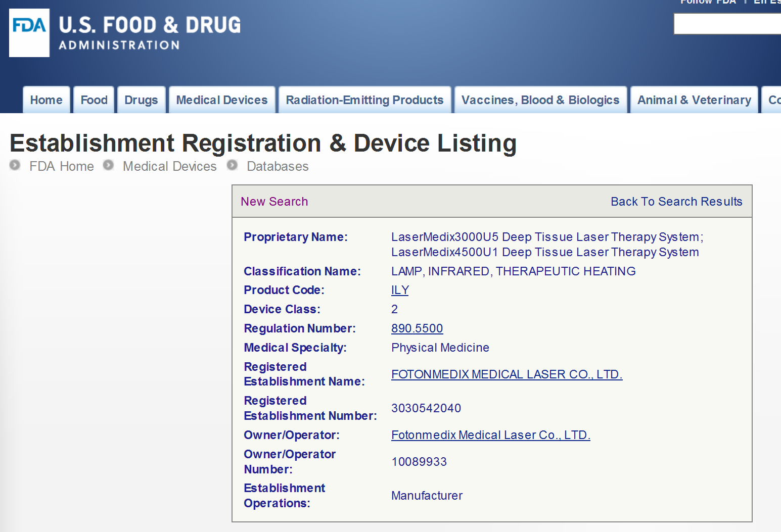This screenshot has width=781, height=532.
Task: Open Vaccines, Blood & Biologics tab
Action: coord(540,100)
